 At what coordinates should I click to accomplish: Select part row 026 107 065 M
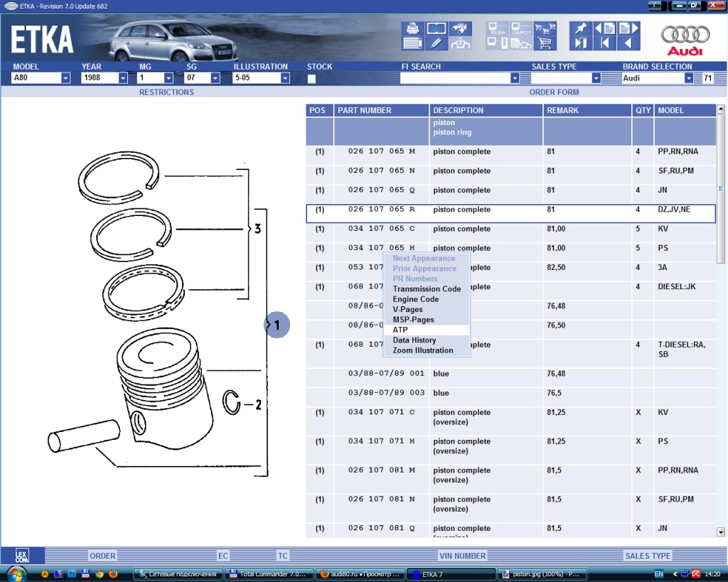coord(510,156)
